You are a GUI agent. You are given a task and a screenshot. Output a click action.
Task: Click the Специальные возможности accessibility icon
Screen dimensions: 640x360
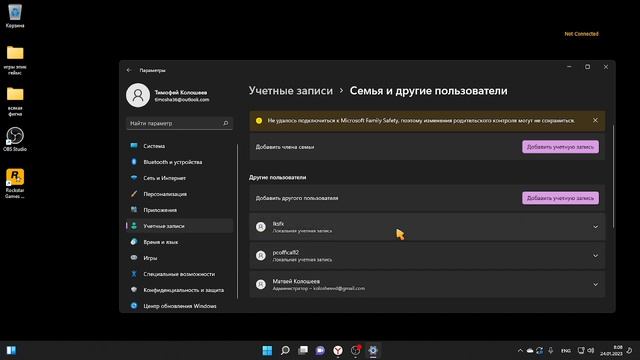tap(134, 274)
